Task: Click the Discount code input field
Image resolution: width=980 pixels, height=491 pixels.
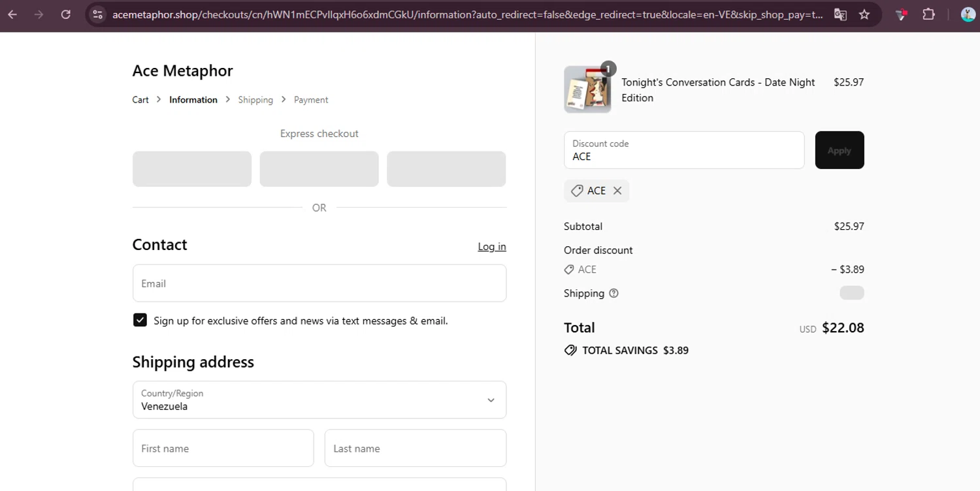Action: 684,150
